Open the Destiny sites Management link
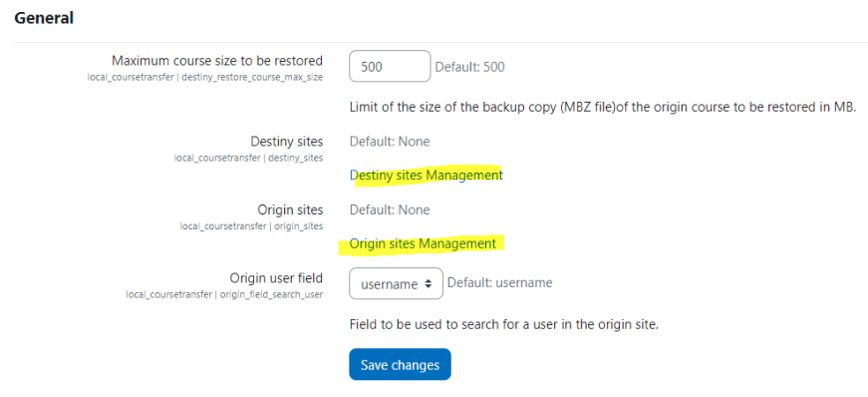The width and height of the screenshot is (868, 397). coord(427,176)
